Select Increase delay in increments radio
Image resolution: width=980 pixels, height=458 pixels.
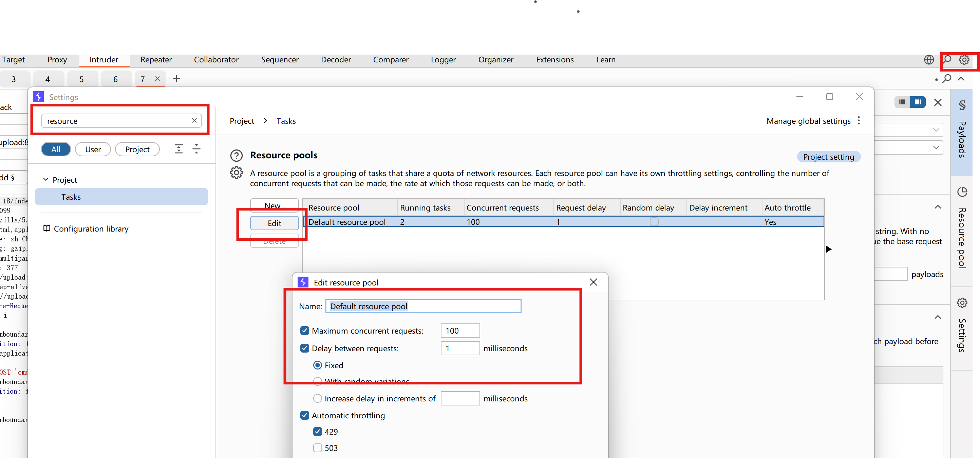point(317,398)
